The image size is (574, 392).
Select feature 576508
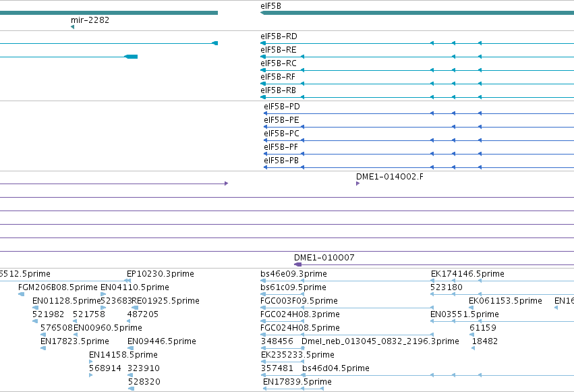pyautogui.click(x=57, y=328)
